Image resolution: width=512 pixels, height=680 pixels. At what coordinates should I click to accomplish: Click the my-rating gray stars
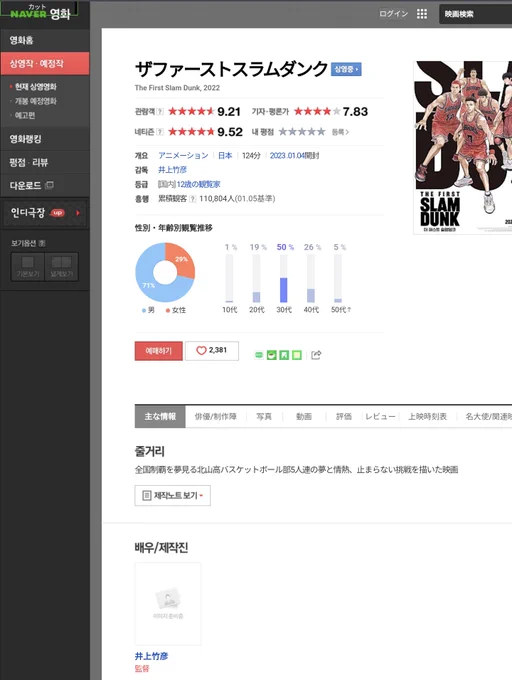(302, 132)
